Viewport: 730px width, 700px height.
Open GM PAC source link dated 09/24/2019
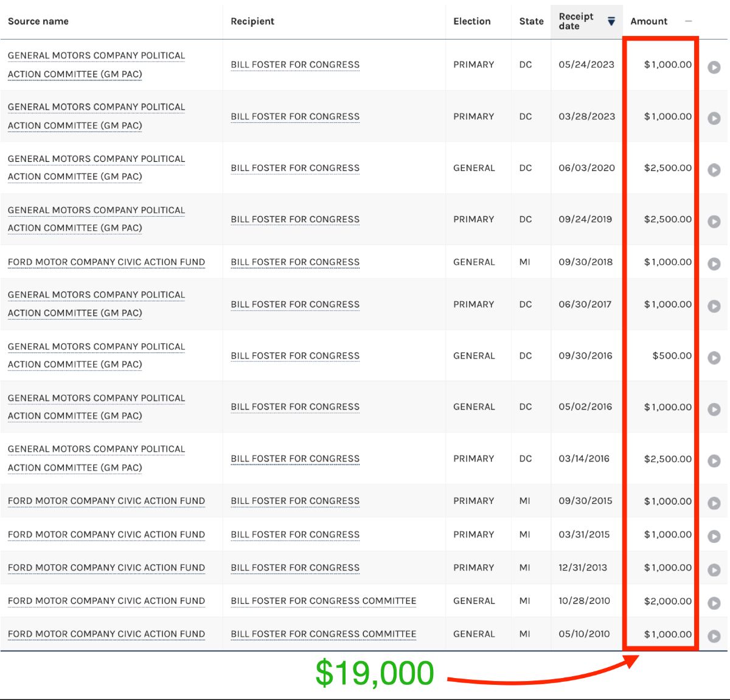pyautogui.click(x=96, y=219)
